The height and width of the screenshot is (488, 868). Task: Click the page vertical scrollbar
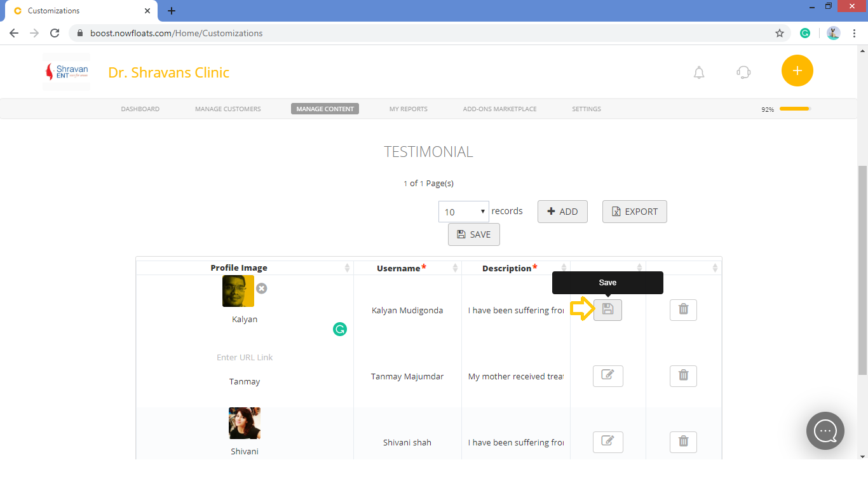(862, 270)
